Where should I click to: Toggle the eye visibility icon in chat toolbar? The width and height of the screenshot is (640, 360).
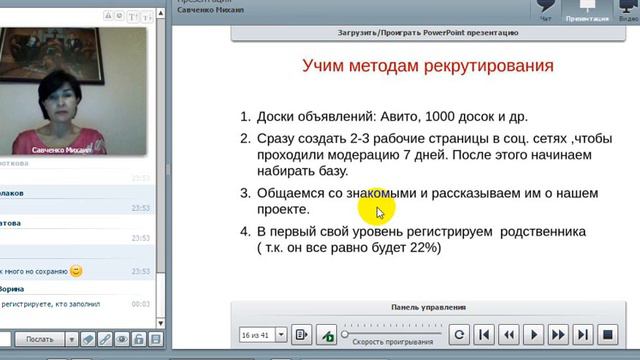tap(122, 339)
